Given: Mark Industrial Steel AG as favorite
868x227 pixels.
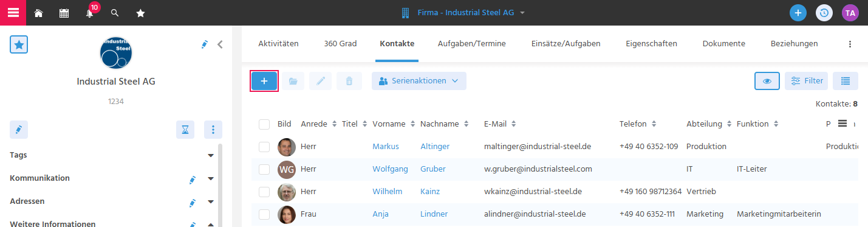Looking at the screenshot, I should pos(19,44).
